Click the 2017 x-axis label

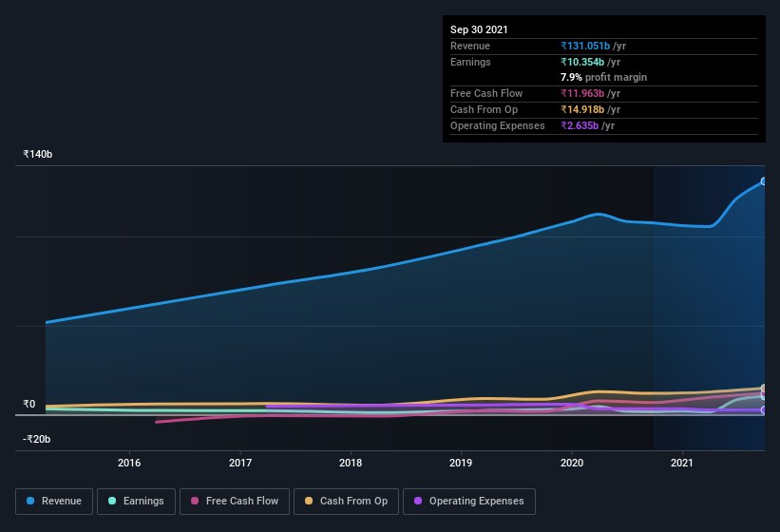click(x=240, y=463)
